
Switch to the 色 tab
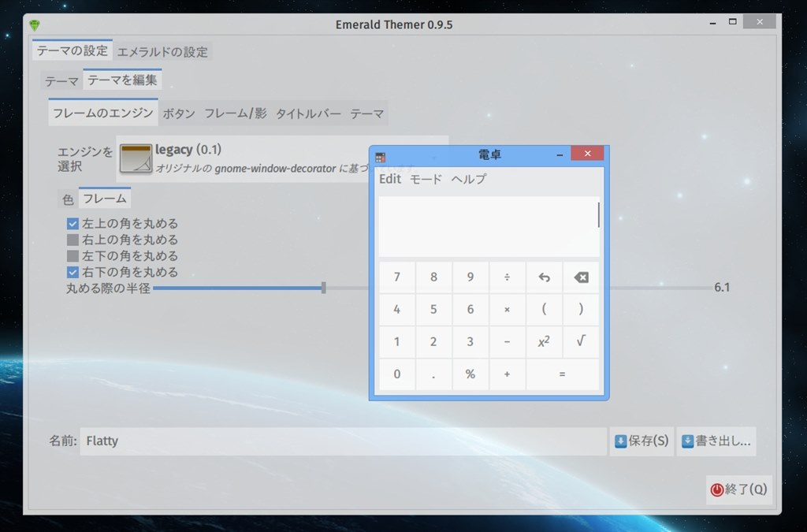click(x=68, y=199)
